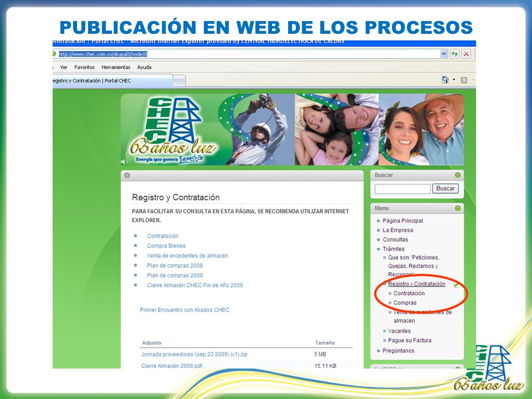Select La Empresa in side menu
The image size is (532, 399).
point(398,230)
